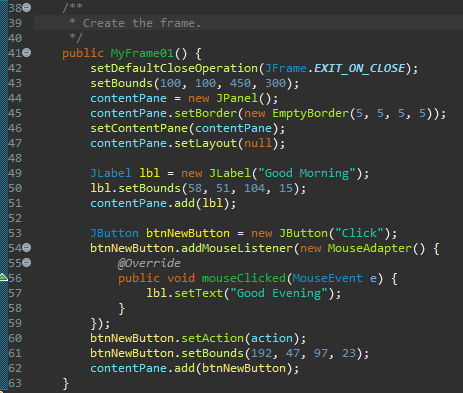This screenshot has width=463, height=393.
Task: Select line number 49 in the gutter
Action: pyautogui.click(x=15, y=173)
